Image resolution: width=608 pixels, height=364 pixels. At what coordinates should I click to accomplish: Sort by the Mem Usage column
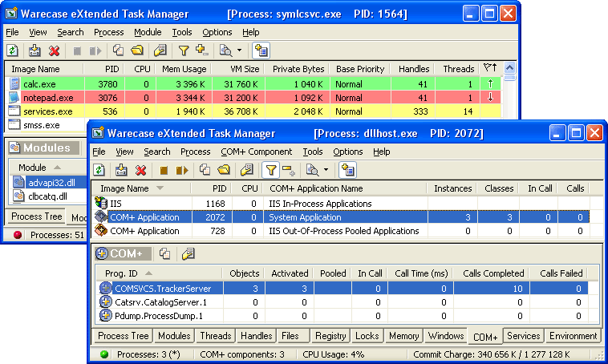(x=184, y=69)
